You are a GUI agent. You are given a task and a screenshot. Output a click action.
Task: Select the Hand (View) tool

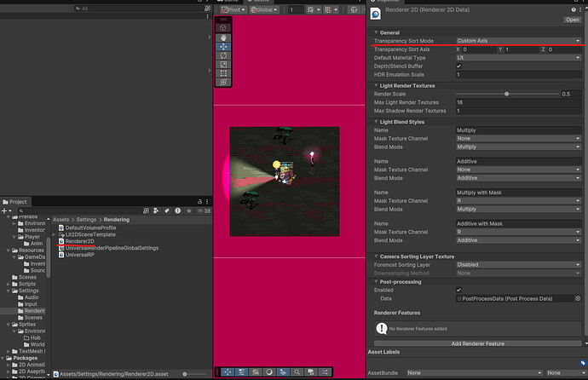(223, 37)
